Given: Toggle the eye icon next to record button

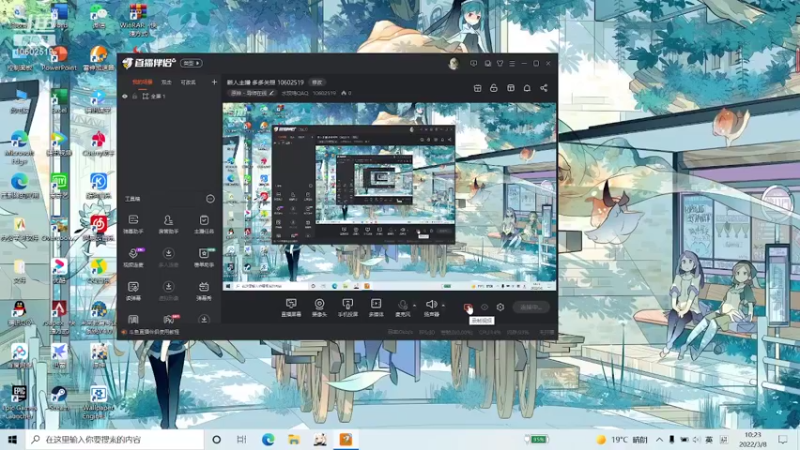Looking at the screenshot, I should click(x=484, y=307).
